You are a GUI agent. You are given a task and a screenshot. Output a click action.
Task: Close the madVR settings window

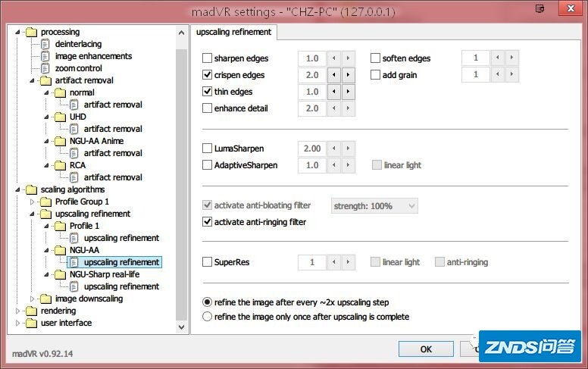pyautogui.click(x=571, y=8)
